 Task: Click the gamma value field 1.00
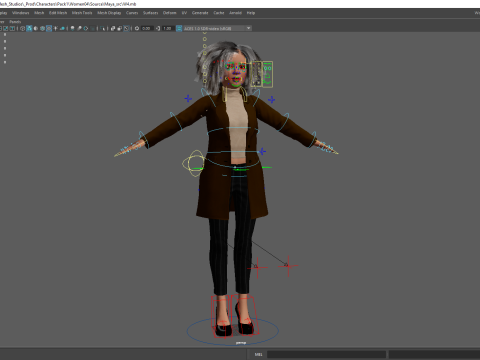point(167,28)
